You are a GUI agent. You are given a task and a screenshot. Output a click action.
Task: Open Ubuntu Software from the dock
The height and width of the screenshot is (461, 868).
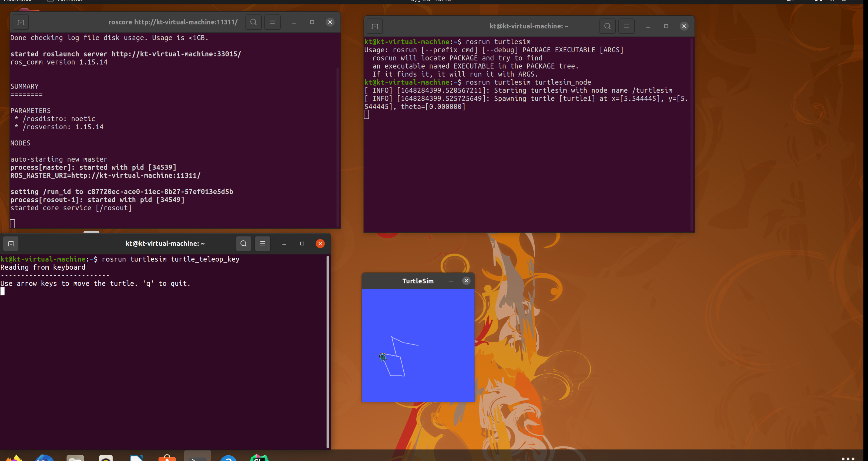click(x=167, y=458)
